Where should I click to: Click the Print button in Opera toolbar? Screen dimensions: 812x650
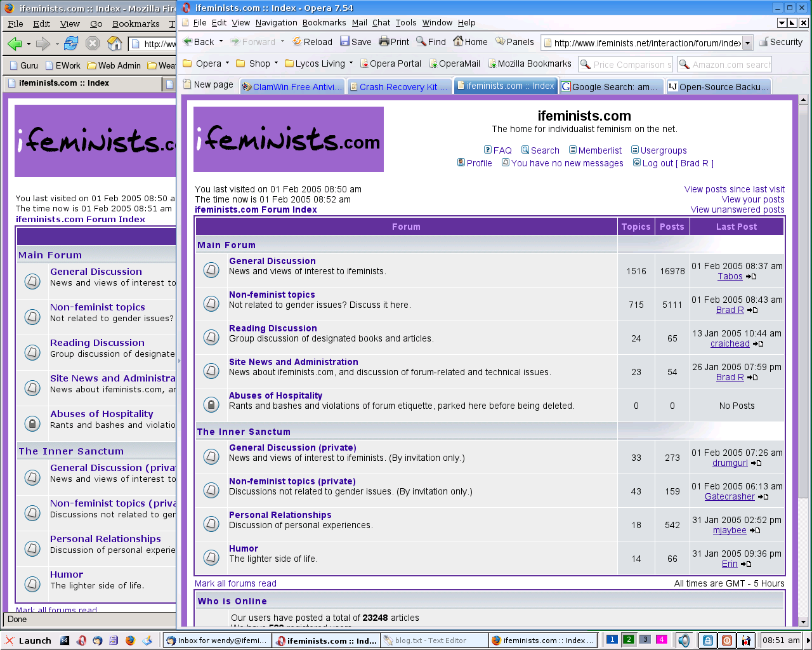pos(394,42)
